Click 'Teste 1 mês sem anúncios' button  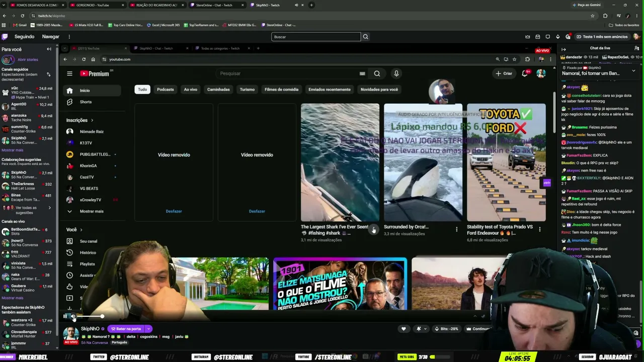tap(602, 37)
